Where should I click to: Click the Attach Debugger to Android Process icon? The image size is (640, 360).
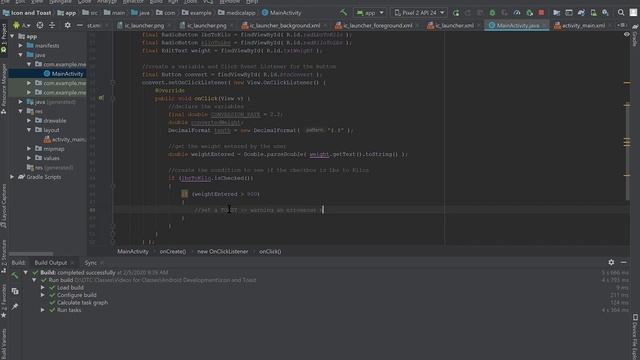point(529,13)
